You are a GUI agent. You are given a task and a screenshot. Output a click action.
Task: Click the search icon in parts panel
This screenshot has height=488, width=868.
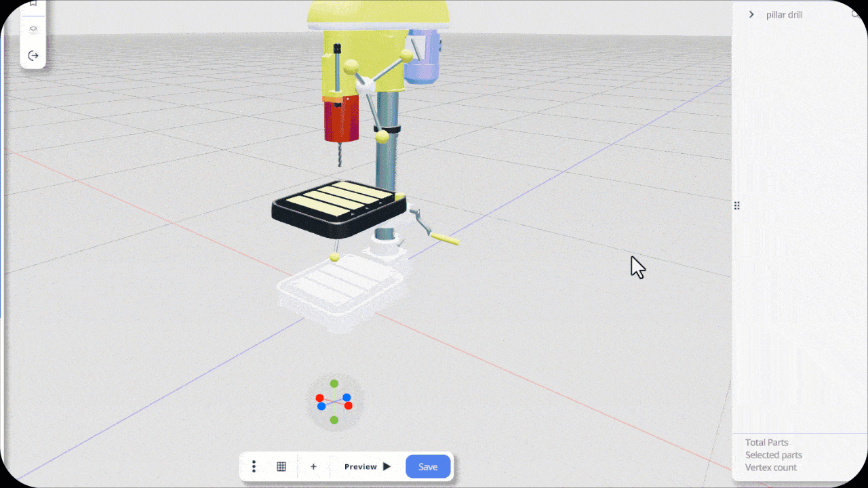point(856,14)
